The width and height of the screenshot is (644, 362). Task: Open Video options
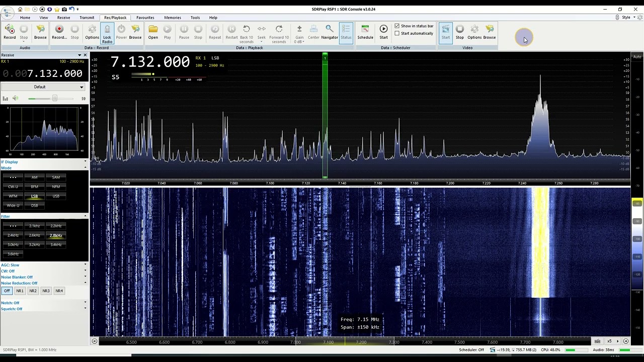pyautogui.click(x=474, y=32)
